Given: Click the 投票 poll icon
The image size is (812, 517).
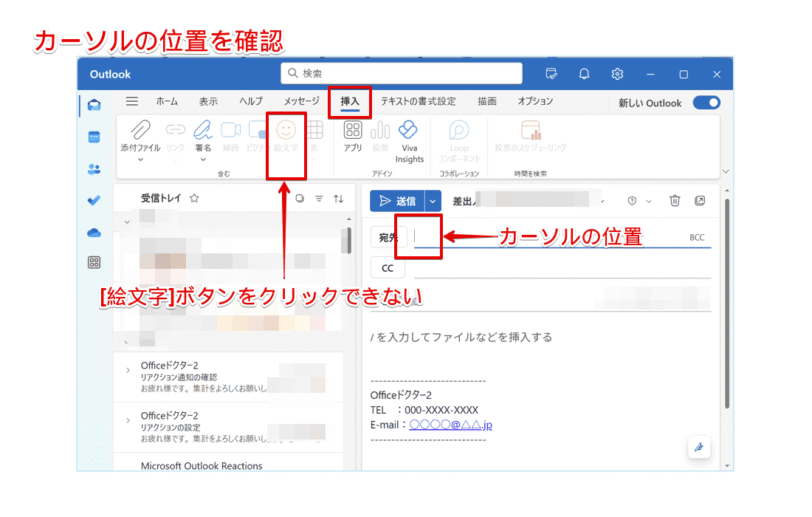Looking at the screenshot, I should [x=380, y=130].
